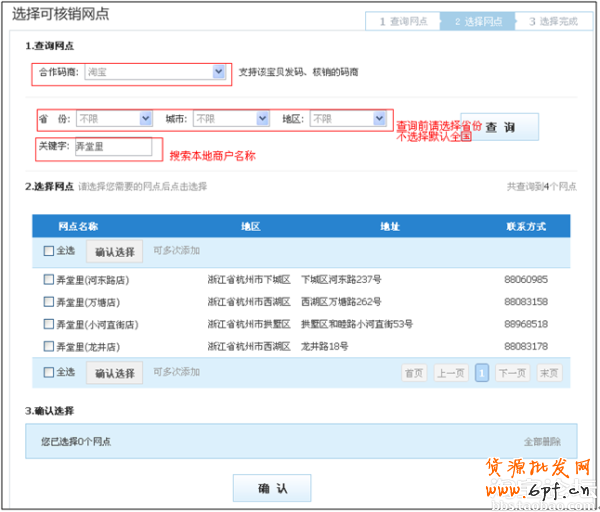Screen dimensions: 600x512
Task: Check the bottom 全选 checkbox
Action: 49,372
